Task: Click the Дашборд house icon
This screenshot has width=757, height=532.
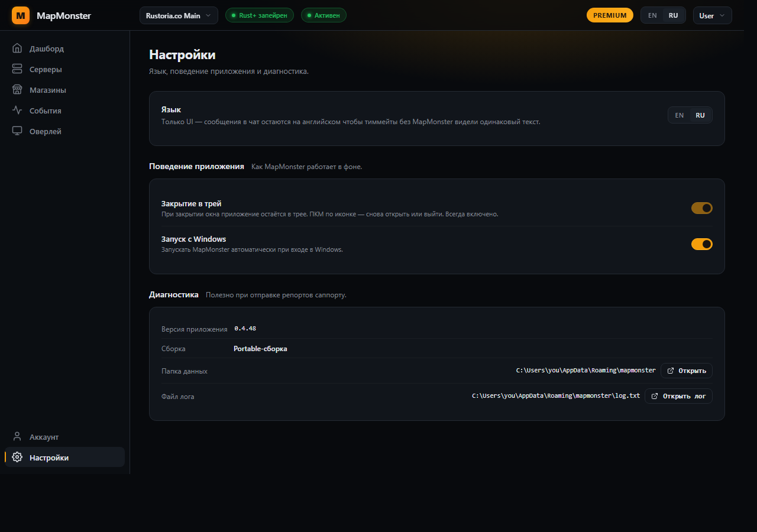Action: (17, 48)
